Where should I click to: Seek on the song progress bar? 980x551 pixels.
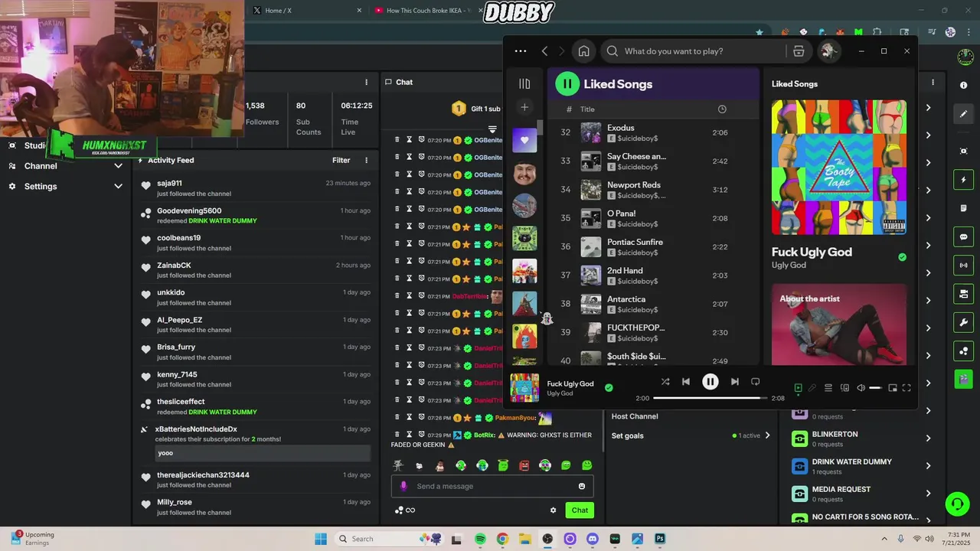point(710,398)
